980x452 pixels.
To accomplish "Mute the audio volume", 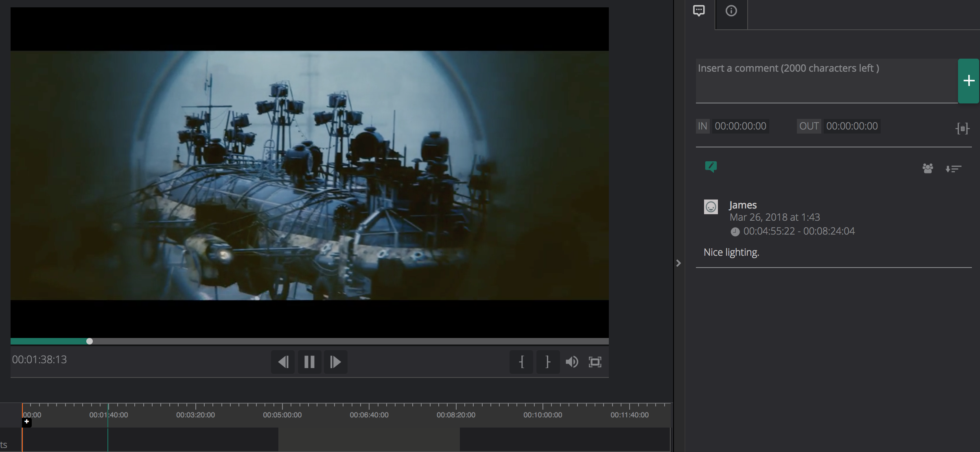I will [x=572, y=362].
